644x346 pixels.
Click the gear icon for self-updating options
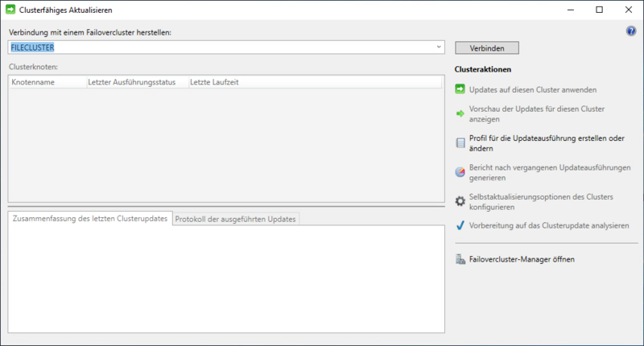coord(460,201)
